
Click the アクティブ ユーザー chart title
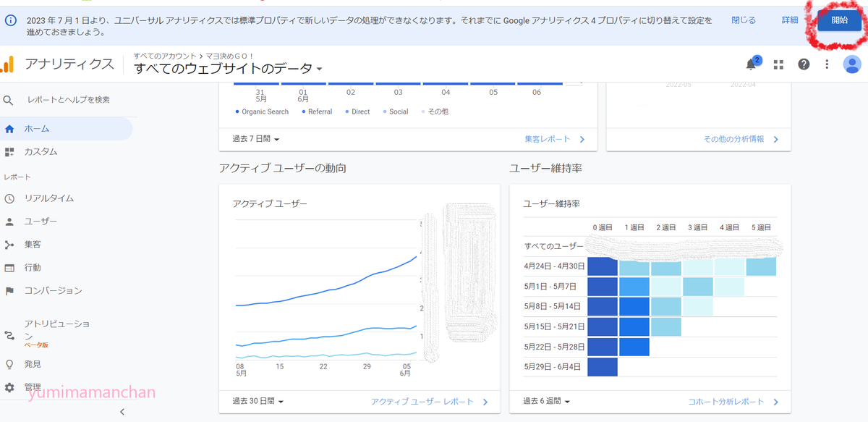270,204
